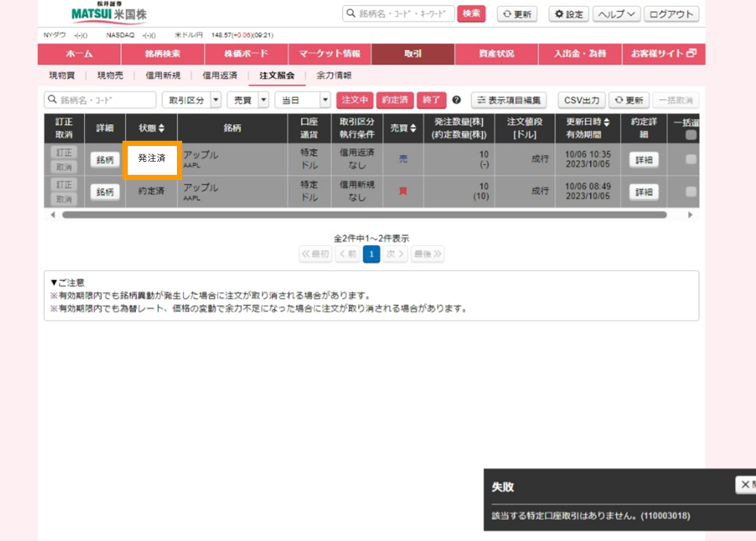Screen dimensions: 756x541
Task: Click 銘柄 button in the 発注済 row
Action: click(x=104, y=160)
